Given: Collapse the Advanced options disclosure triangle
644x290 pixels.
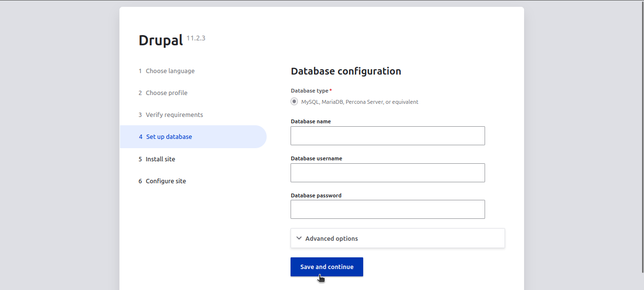Looking at the screenshot, I should coord(299,238).
